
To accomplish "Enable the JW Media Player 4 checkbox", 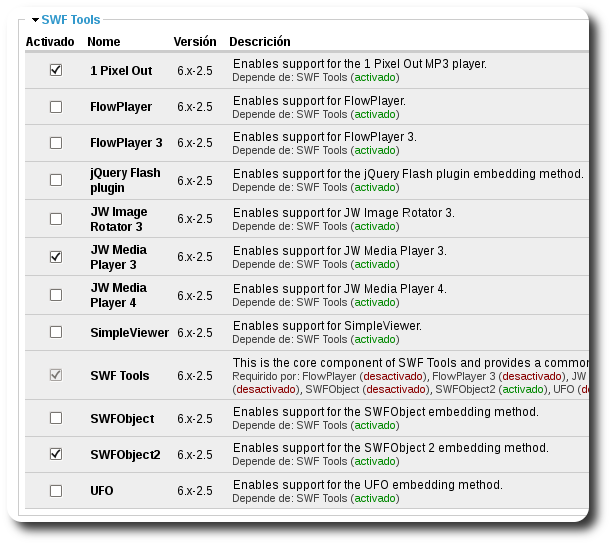I will pyautogui.click(x=56, y=295).
